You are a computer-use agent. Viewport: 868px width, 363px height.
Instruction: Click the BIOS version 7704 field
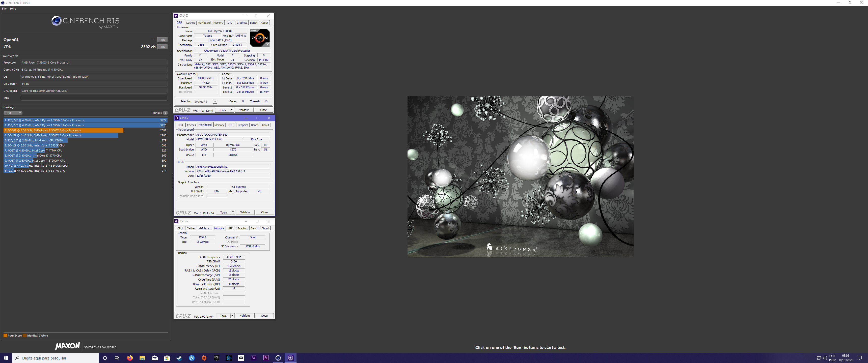(x=233, y=171)
